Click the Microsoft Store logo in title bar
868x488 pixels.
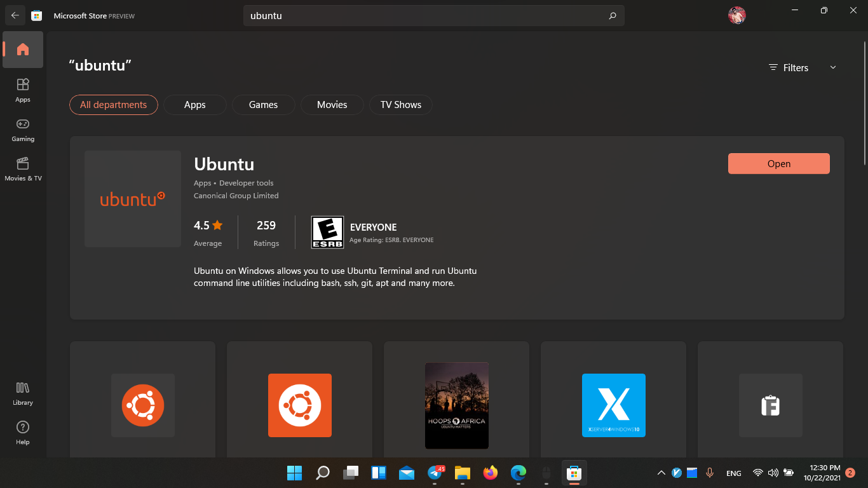click(x=37, y=15)
